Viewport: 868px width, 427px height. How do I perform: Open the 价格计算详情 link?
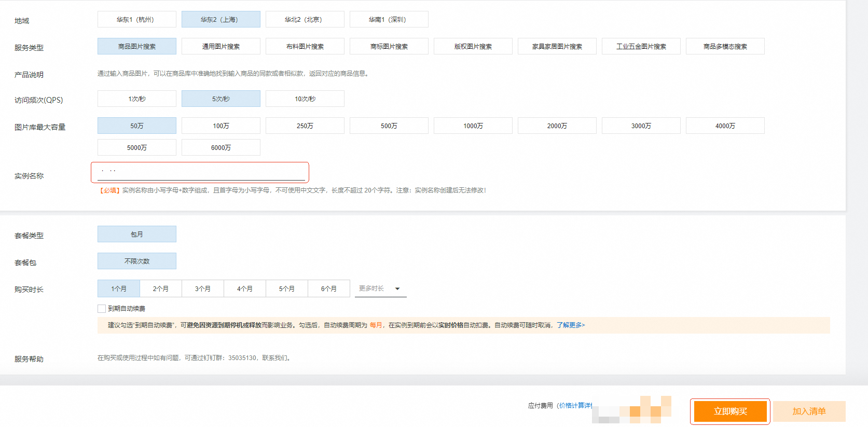[576, 406]
